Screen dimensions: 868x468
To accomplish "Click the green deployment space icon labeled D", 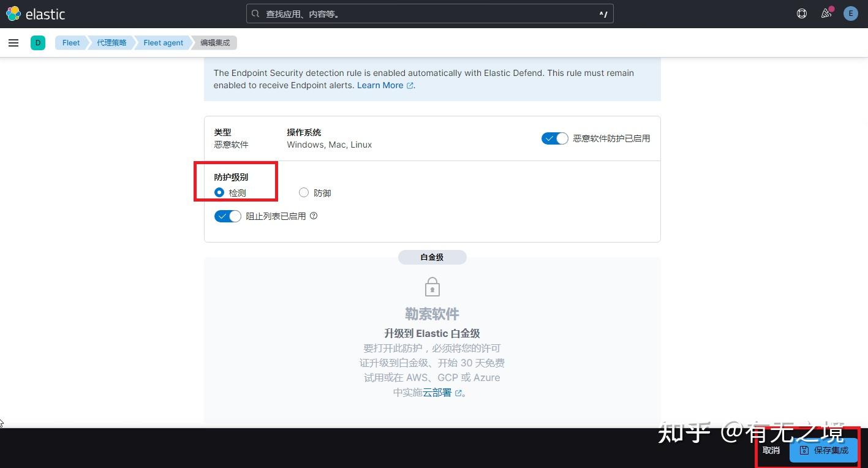I will 38,42.
